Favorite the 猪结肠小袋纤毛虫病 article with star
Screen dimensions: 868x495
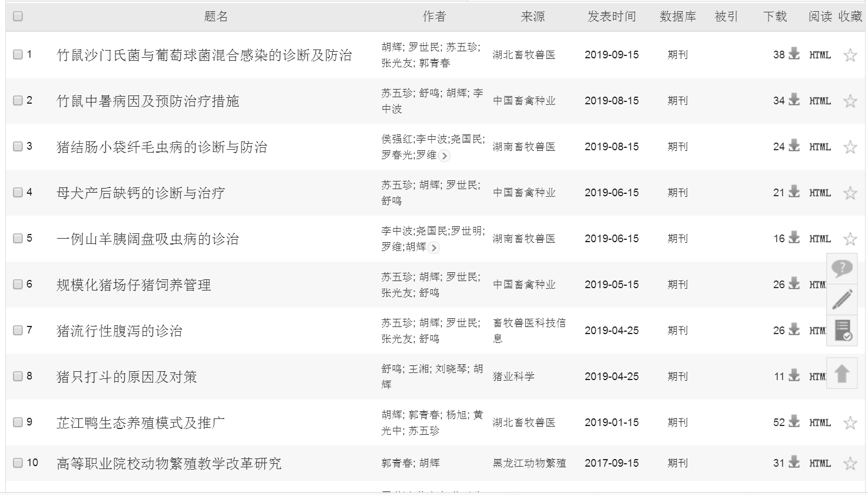point(850,147)
